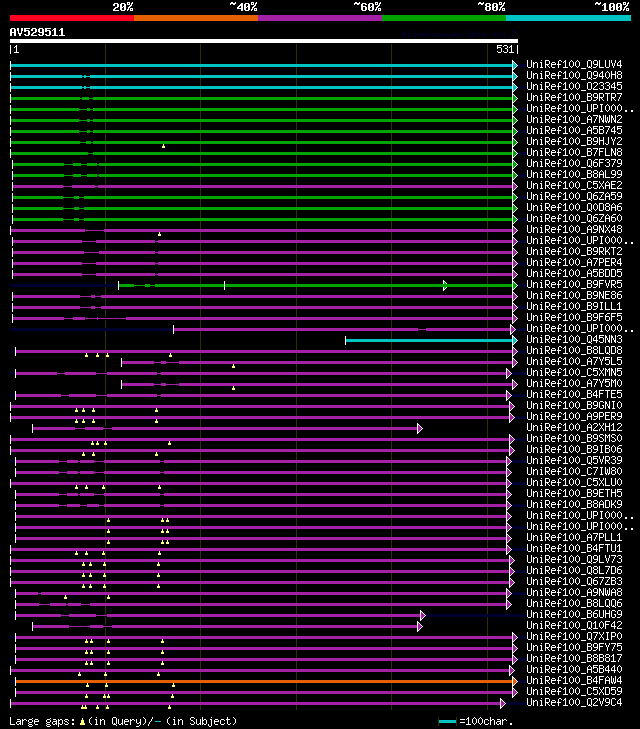
Task: Click the orange ~40% identity legend segment
Action: point(196,18)
